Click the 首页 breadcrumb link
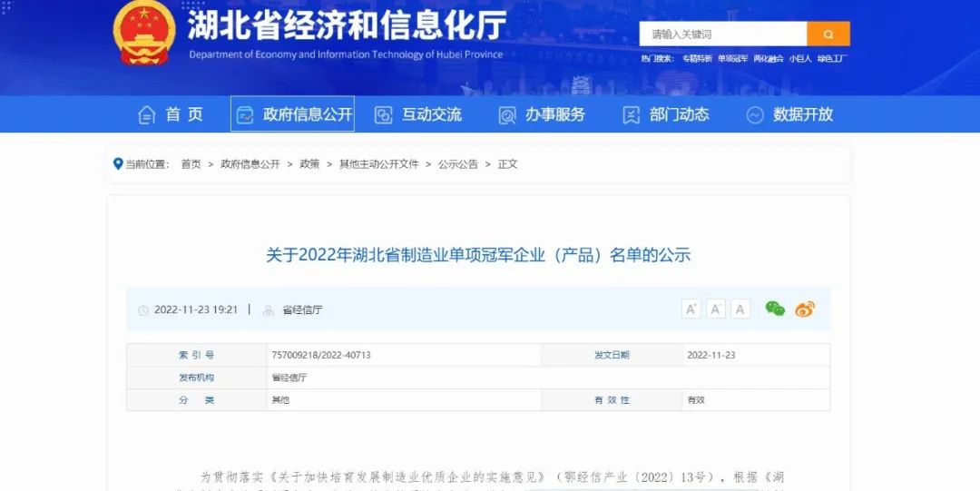Screen dimensions: 980x491 (x=191, y=164)
